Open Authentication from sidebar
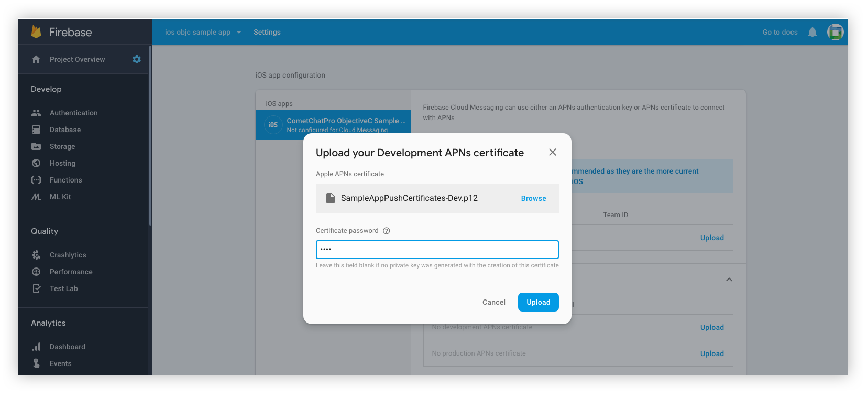868x397 pixels. [73, 113]
